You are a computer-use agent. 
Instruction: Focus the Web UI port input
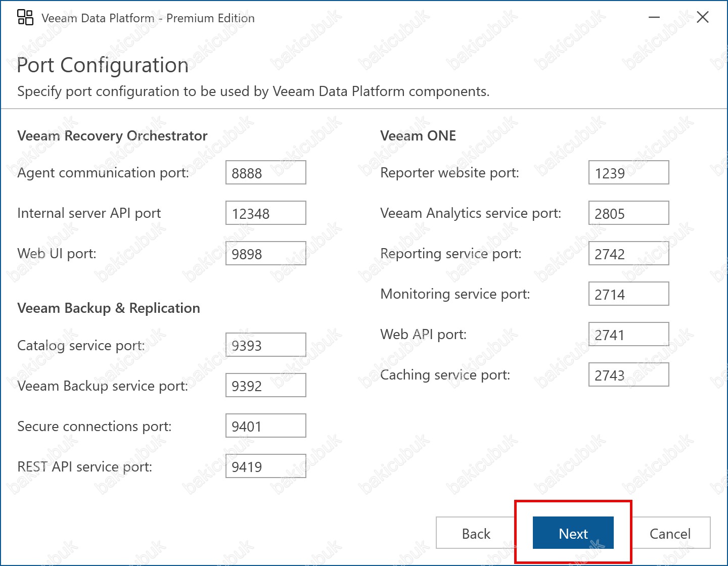[x=265, y=254]
